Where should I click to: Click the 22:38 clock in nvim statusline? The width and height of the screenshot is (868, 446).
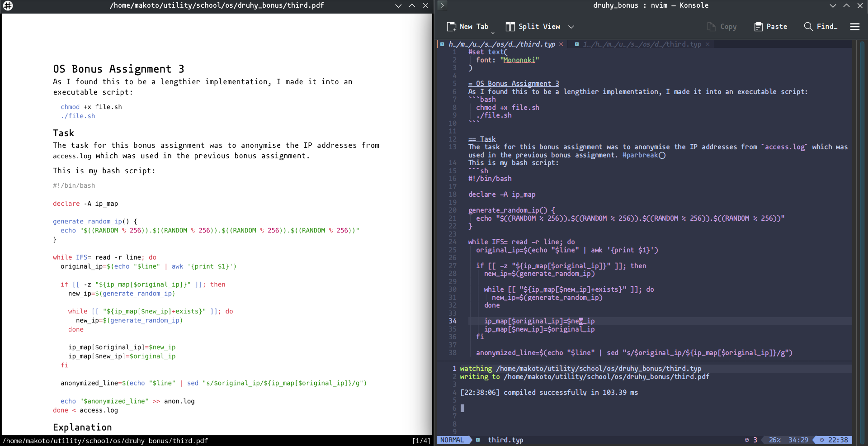pos(835,440)
